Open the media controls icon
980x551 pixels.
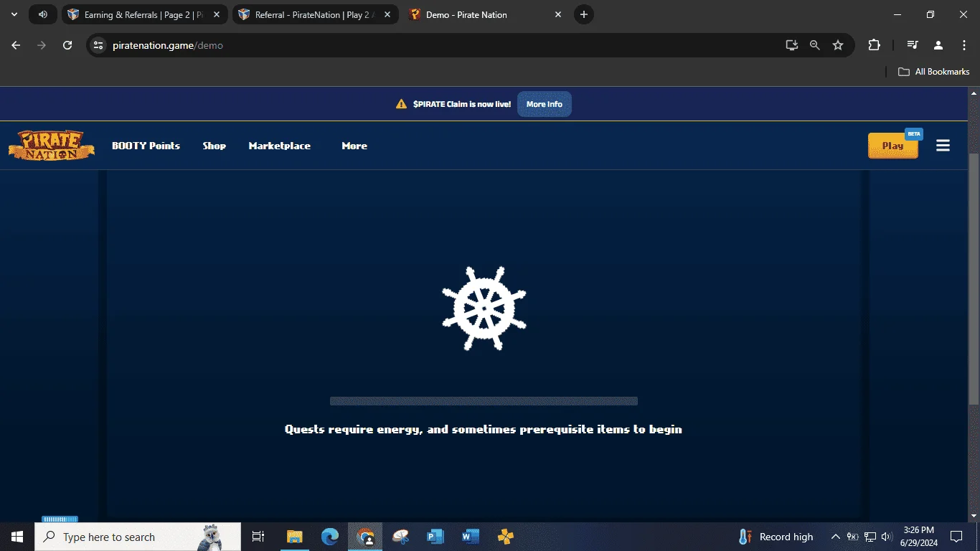click(x=912, y=45)
